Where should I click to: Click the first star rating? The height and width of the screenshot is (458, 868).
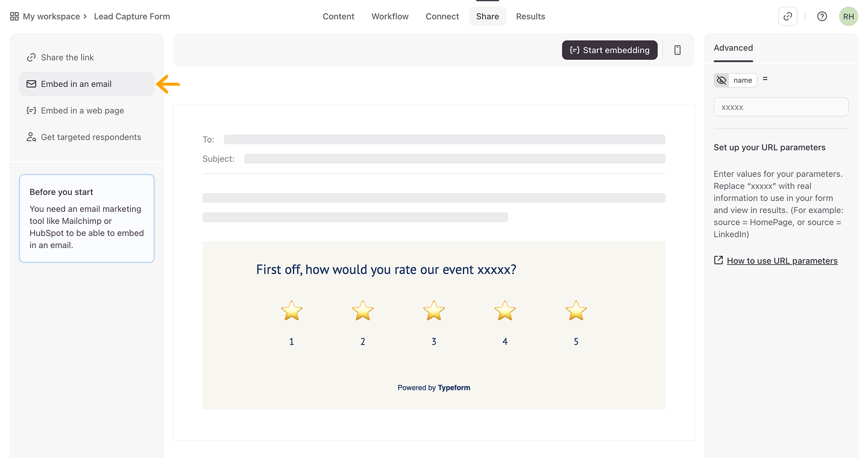coord(292,311)
